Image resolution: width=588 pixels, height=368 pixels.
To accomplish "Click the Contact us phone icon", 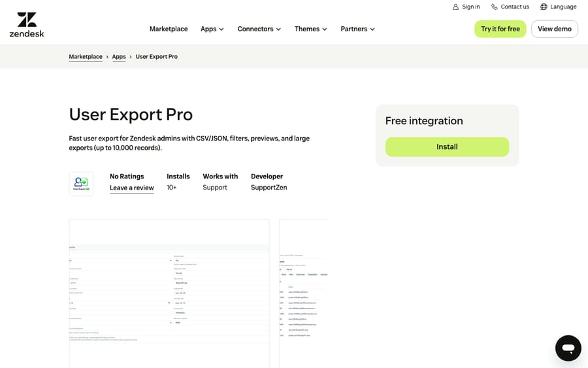I will [x=495, y=7].
